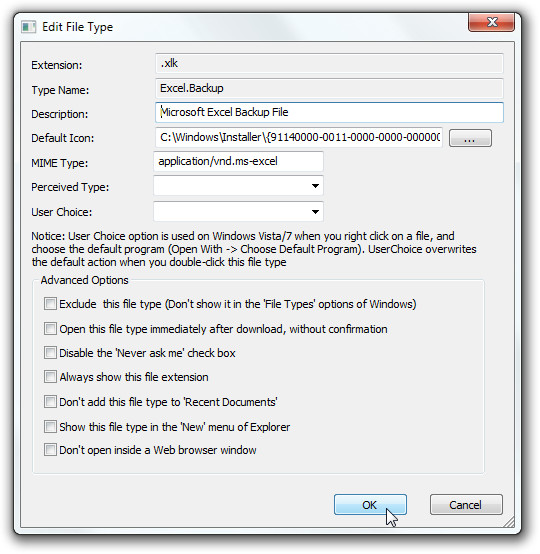540x554 pixels.
Task: Enable Show in 'New' menu of Explorer
Action: click(x=50, y=426)
